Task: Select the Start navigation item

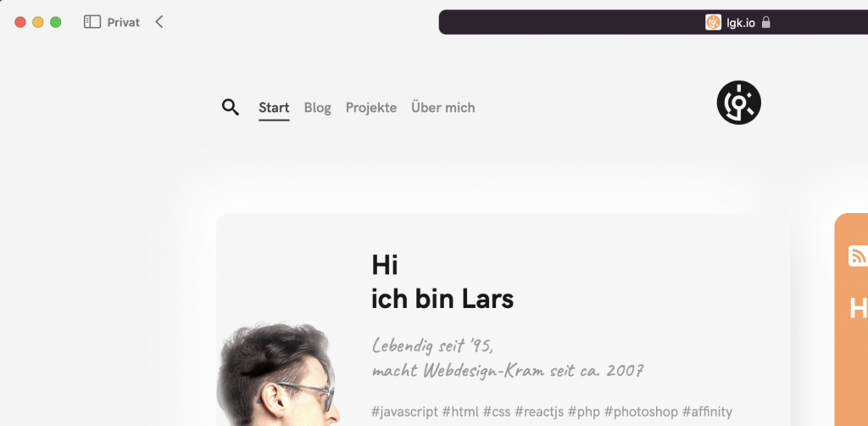Action: coord(274,108)
